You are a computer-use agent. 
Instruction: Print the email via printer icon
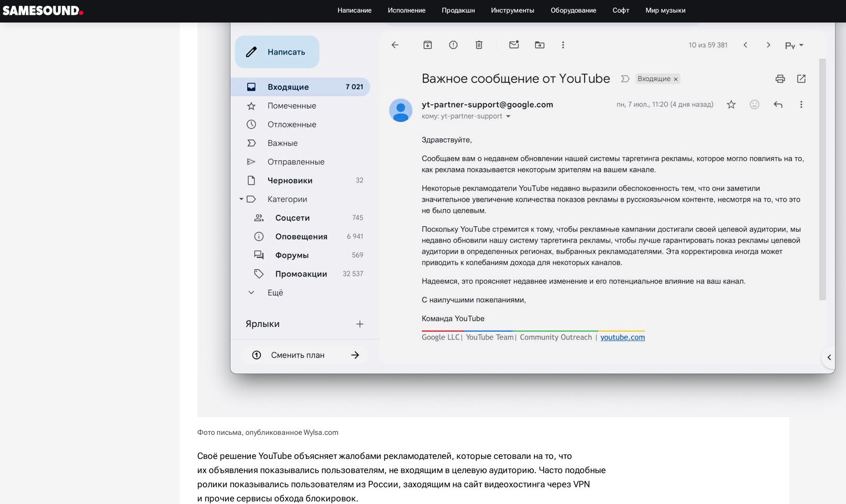point(780,79)
